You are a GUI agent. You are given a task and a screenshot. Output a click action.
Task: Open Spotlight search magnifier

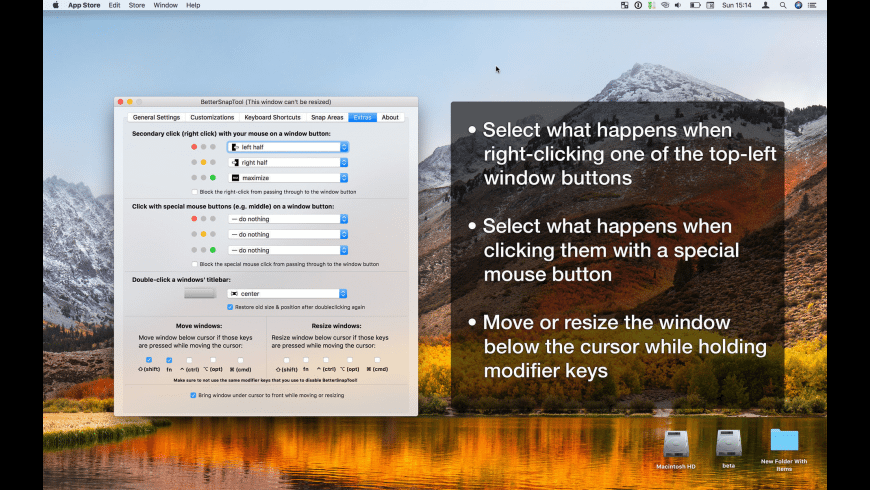click(783, 5)
